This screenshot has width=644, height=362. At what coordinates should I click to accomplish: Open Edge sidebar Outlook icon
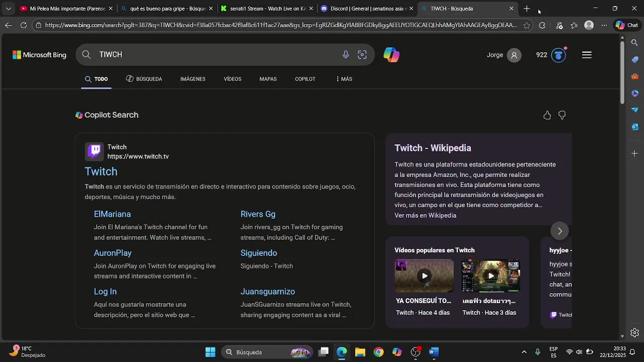pos(635,127)
